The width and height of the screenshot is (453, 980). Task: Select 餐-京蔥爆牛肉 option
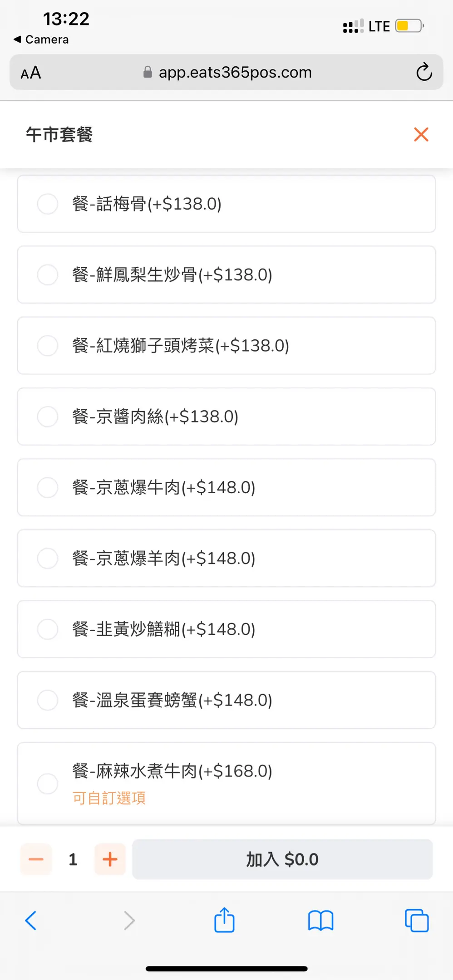click(x=48, y=487)
